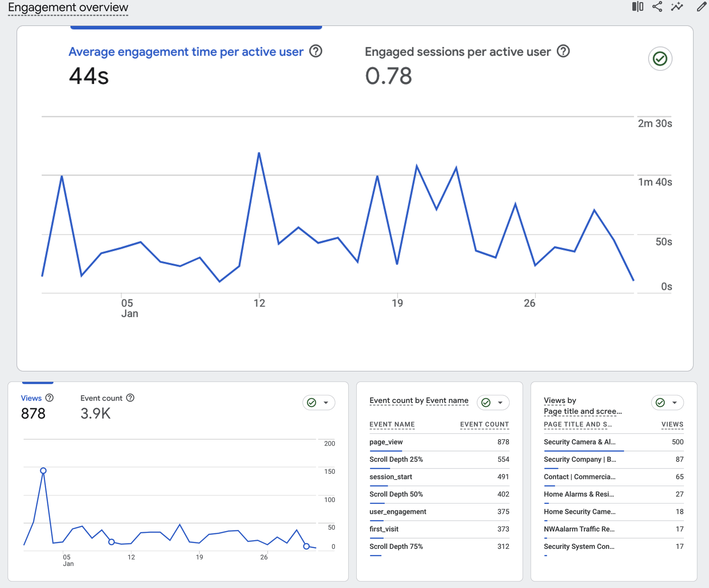
Task: Click the help icon beside Event count
Action: tap(130, 398)
